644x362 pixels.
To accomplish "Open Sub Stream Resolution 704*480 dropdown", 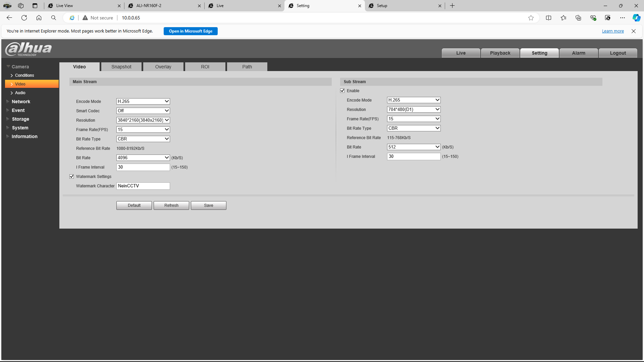I will pos(414,109).
